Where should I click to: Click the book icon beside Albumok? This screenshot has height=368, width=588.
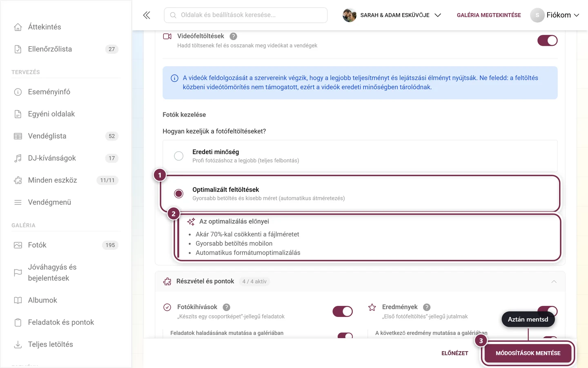(18, 301)
